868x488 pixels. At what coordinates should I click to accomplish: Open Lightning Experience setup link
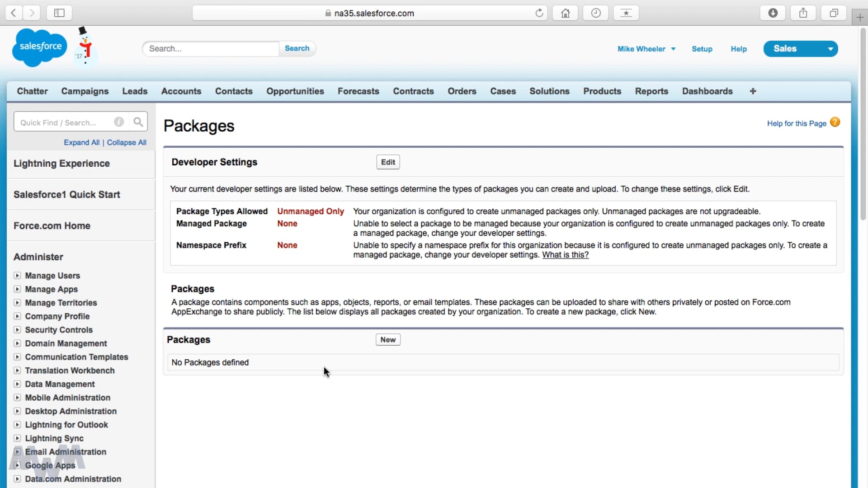click(61, 164)
